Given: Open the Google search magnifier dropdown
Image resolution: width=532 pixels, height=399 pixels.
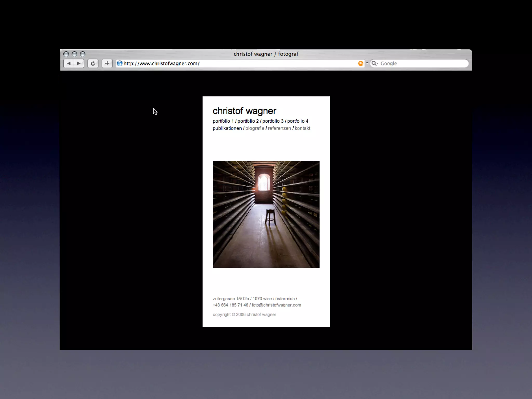Looking at the screenshot, I should [x=375, y=63].
